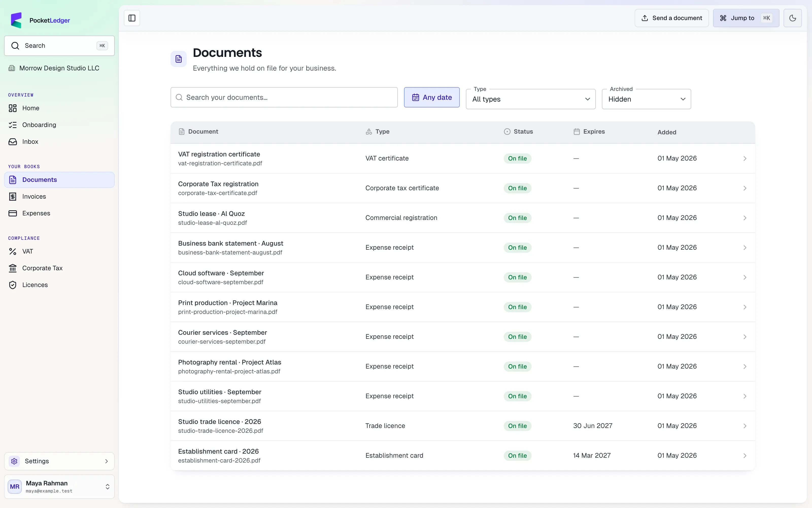This screenshot has width=812, height=508.
Task: Click Trade licence type cell
Action: 385,426
